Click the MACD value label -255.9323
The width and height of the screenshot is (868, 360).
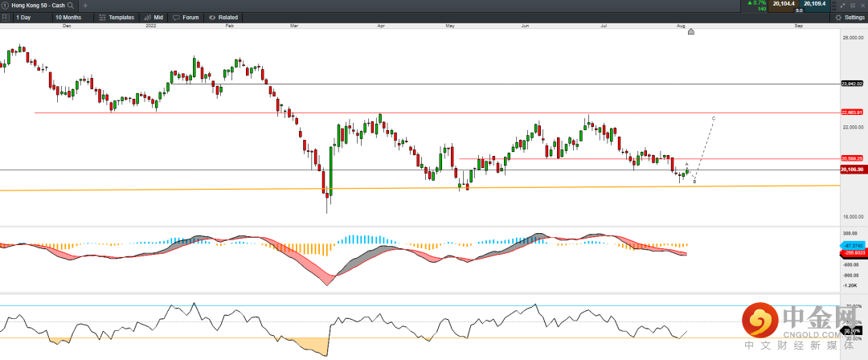(854, 252)
